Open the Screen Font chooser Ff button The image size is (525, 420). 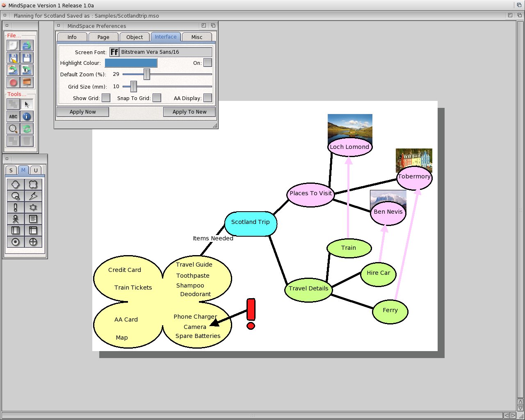click(x=114, y=52)
